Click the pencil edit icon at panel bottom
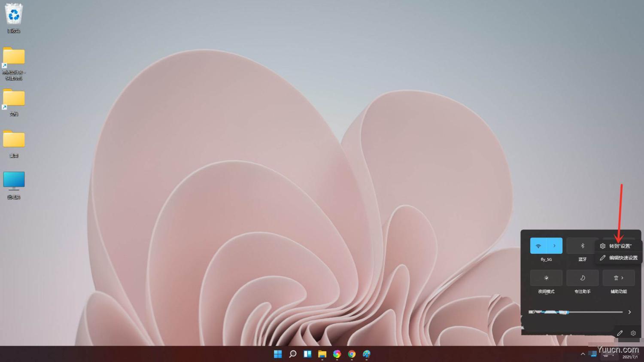The image size is (644, 362). click(x=620, y=333)
